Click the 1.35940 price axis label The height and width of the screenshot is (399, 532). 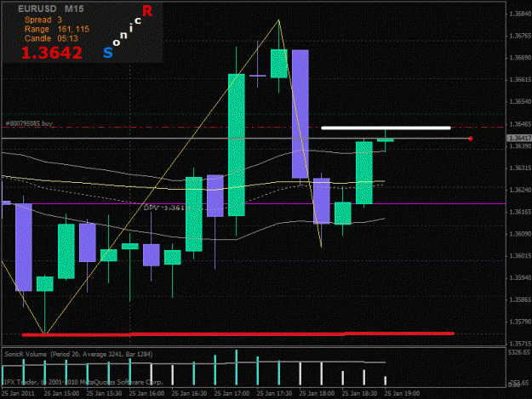click(x=520, y=278)
